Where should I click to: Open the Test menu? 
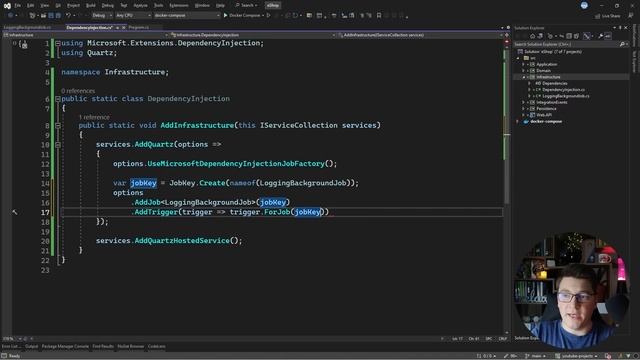coord(124,6)
